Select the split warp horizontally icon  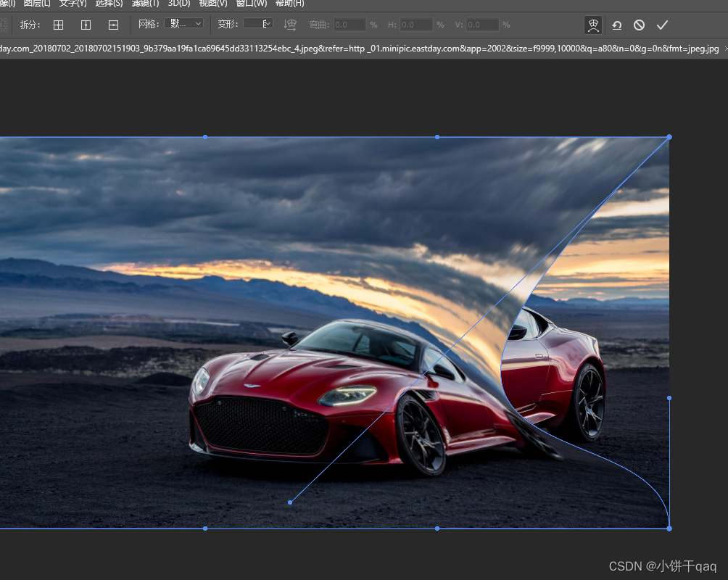point(113,25)
